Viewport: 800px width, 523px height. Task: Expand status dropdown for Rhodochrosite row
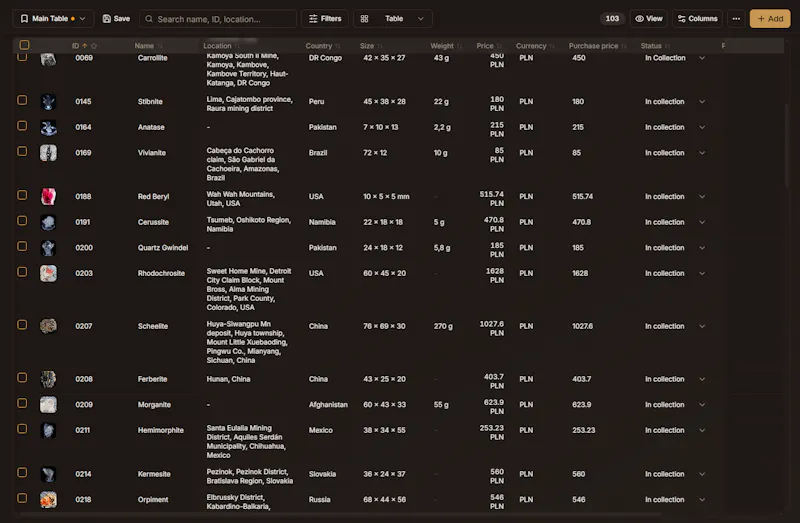point(702,273)
